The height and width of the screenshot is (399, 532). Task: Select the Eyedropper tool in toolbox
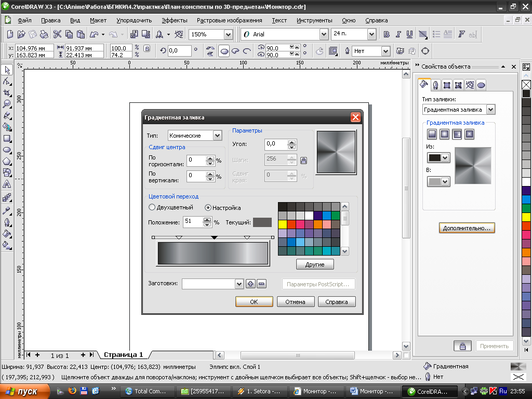[7, 211]
